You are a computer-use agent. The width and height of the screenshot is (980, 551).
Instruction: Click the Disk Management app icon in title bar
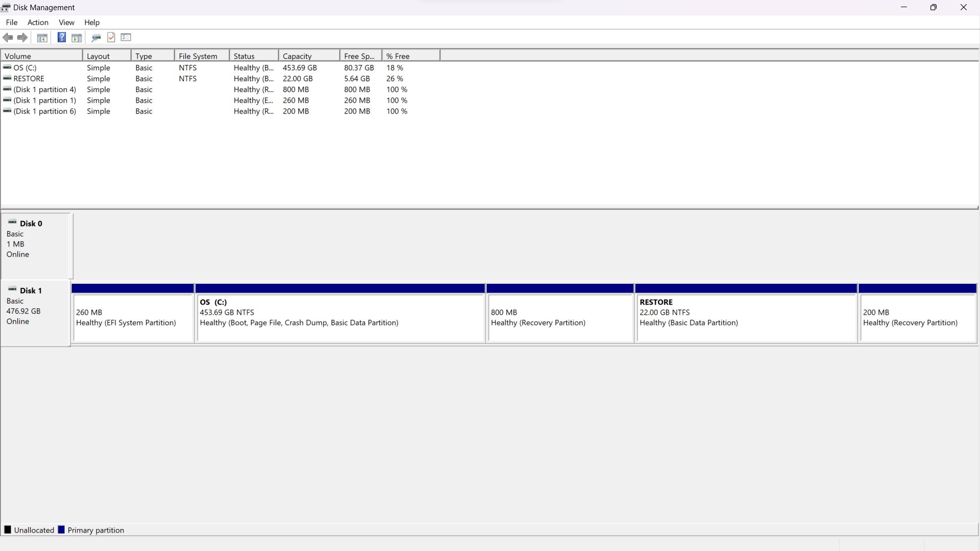click(6, 7)
